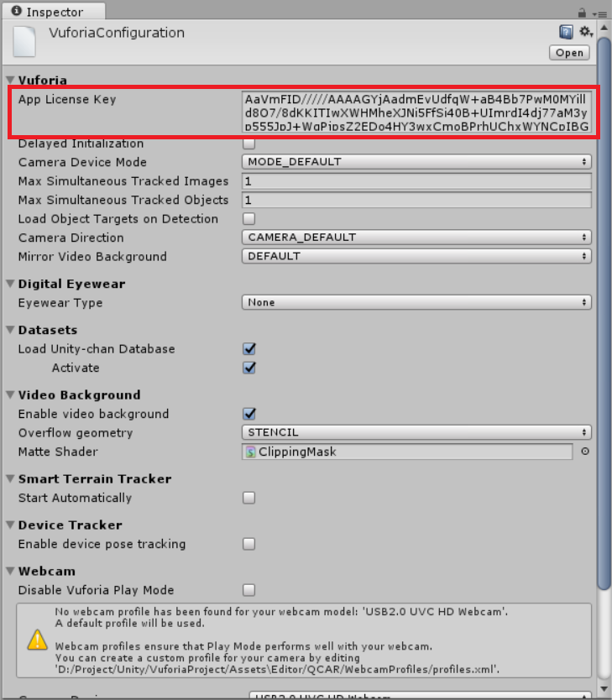Collapse the Datasets section
The image size is (612, 700).
click(x=11, y=330)
